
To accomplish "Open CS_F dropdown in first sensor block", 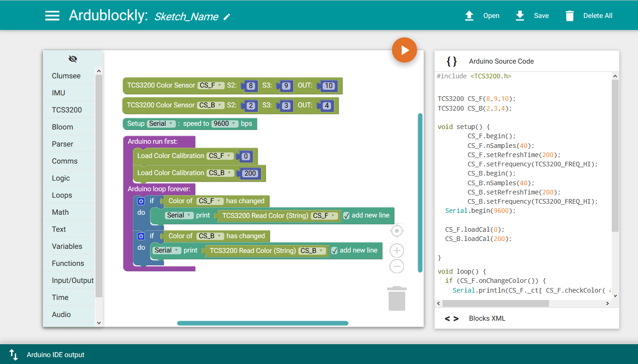I will 211,85.
